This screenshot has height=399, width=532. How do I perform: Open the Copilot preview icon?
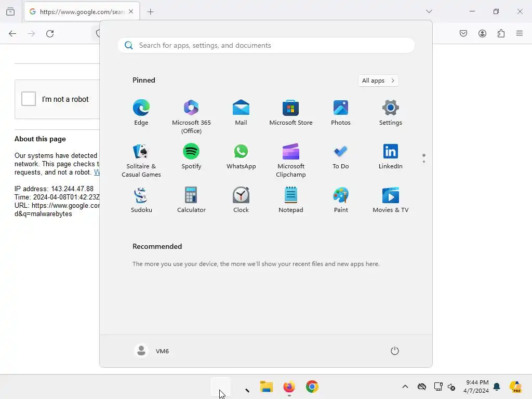[515, 387]
